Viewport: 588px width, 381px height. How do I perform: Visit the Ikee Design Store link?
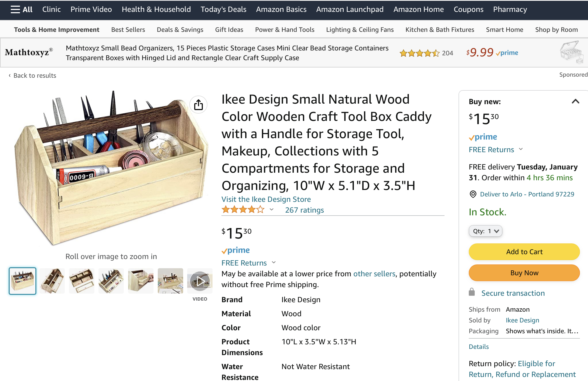click(266, 199)
